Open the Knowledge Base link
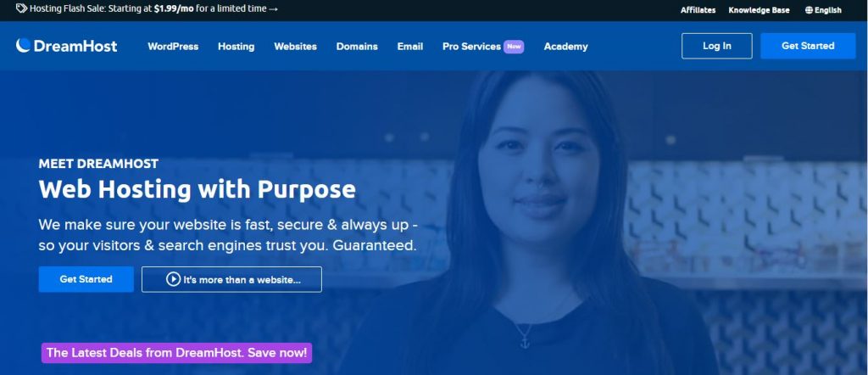 [759, 10]
